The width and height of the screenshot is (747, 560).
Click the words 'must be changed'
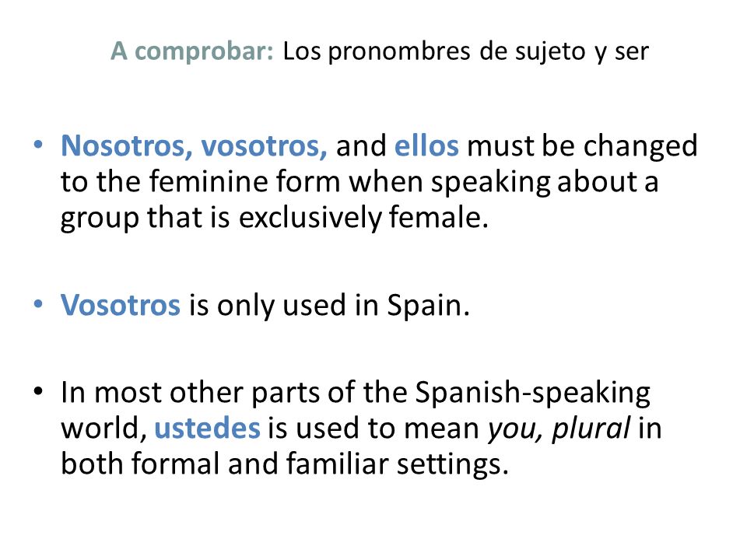[x=582, y=147]
